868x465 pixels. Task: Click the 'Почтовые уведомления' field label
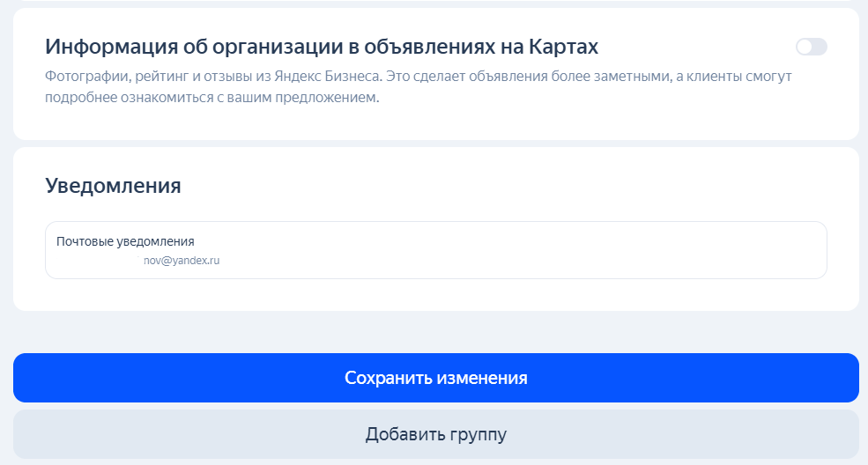tap(125, 241)
